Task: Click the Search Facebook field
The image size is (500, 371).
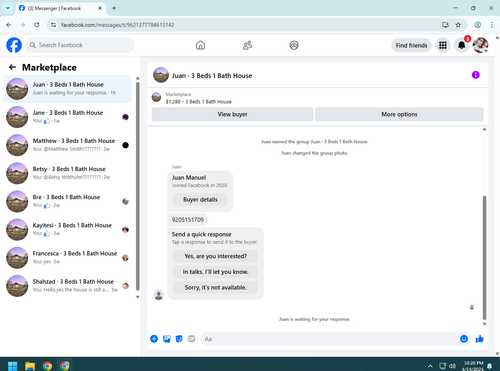Action: (x=80, y=45)
